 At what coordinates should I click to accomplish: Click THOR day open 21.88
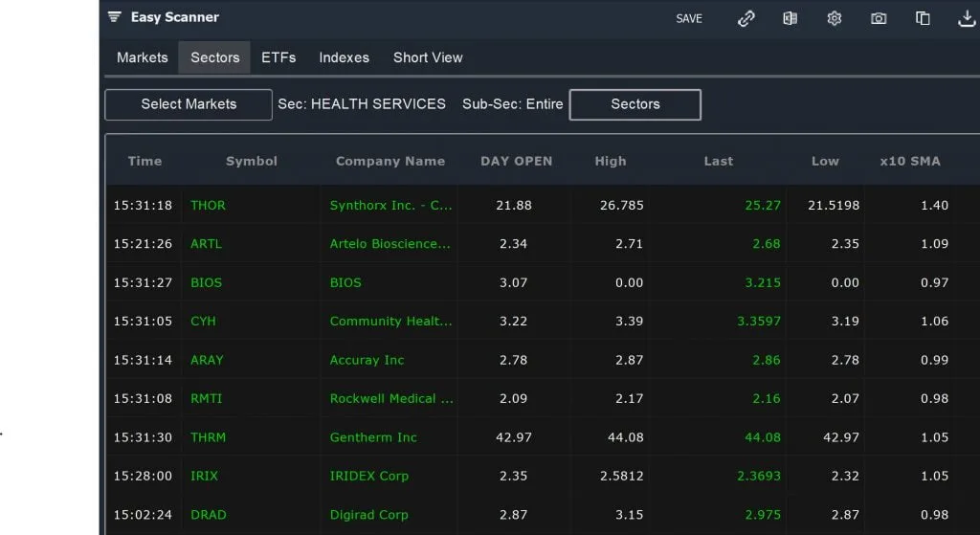514,205
